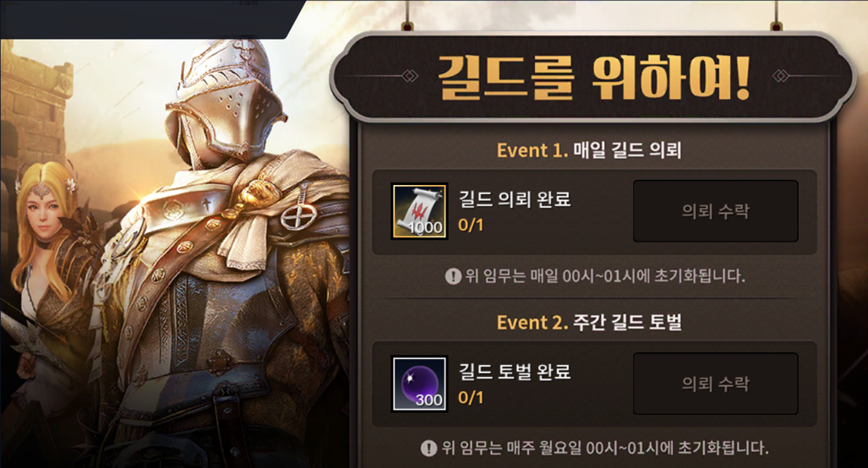The image size is (868, 468).
Task: Click the 길드 의뢰 완료 mission label
Action: tap(515, 199)
